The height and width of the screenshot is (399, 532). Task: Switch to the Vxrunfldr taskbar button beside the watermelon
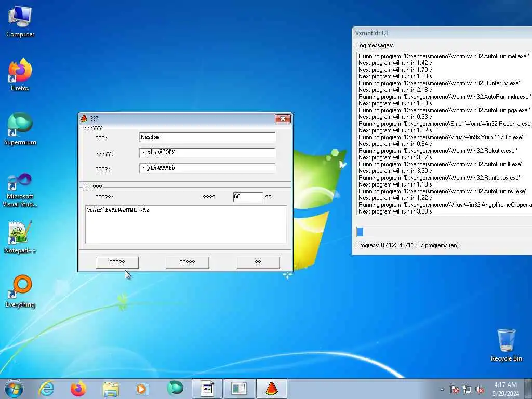pos(239,389)
